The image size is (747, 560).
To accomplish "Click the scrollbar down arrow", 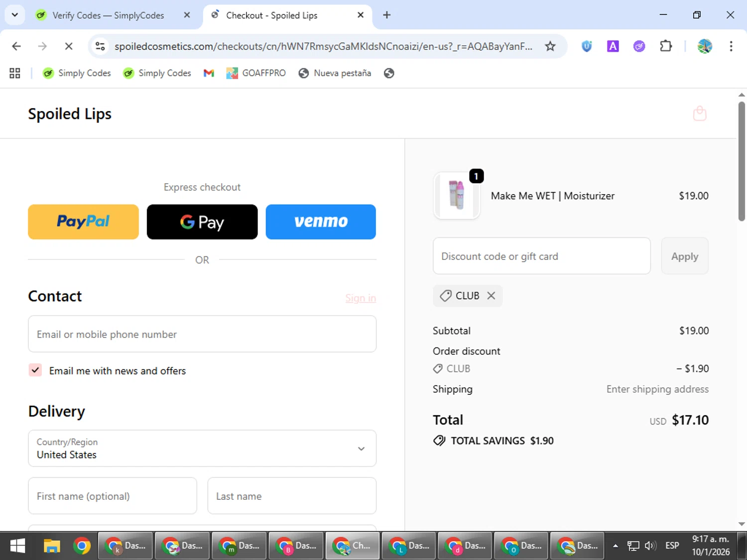I will [742, 524].
